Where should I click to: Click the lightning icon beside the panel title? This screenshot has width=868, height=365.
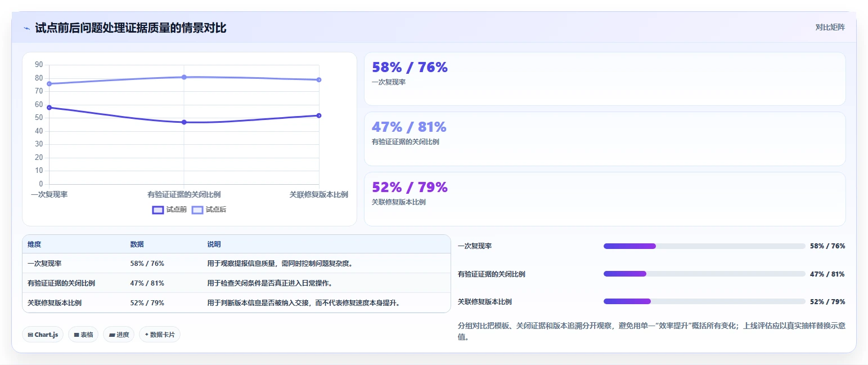26,28
